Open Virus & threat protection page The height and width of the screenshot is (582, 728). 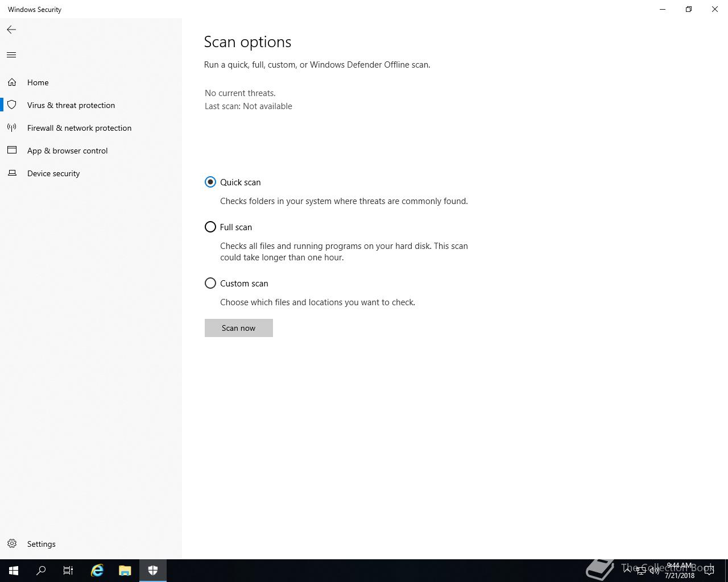[91, 105]
